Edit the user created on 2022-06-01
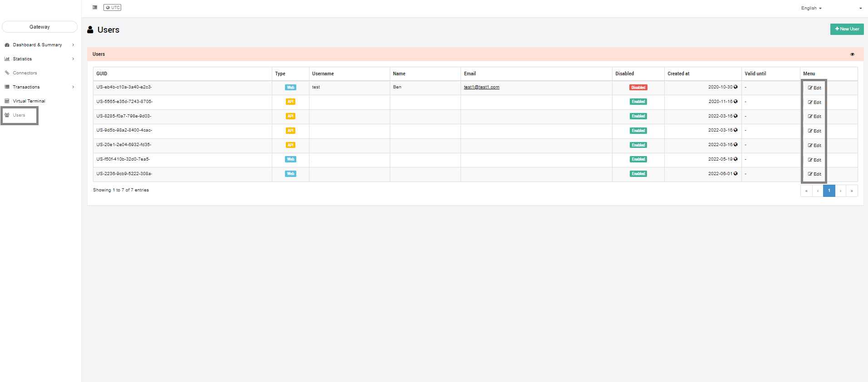The image size is (868, 382). click(x=814, y=174)
